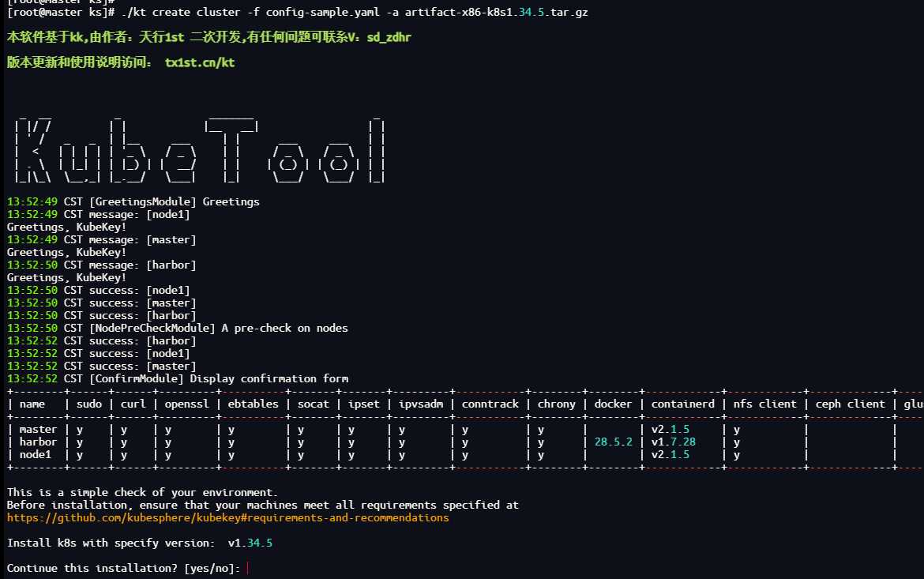Click the '[ConfirmModule] Display confirmation form' line
924x579 pixels.
178,378
